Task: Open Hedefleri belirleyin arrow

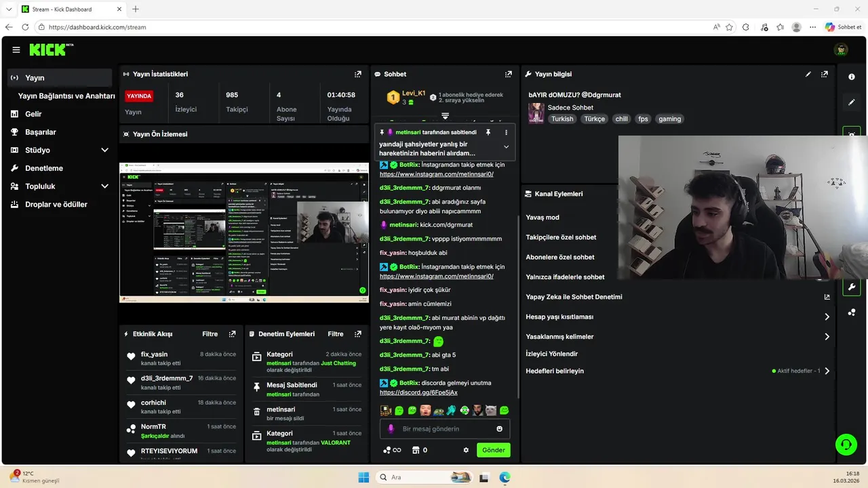Action: [x=827, y=371]
